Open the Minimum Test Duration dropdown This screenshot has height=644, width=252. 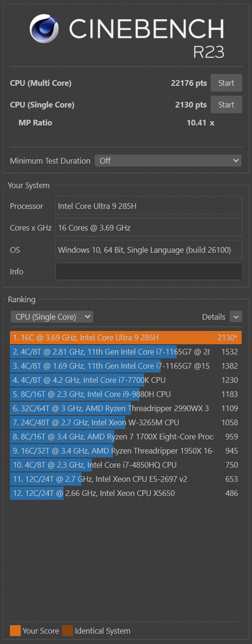pos(168,161)
